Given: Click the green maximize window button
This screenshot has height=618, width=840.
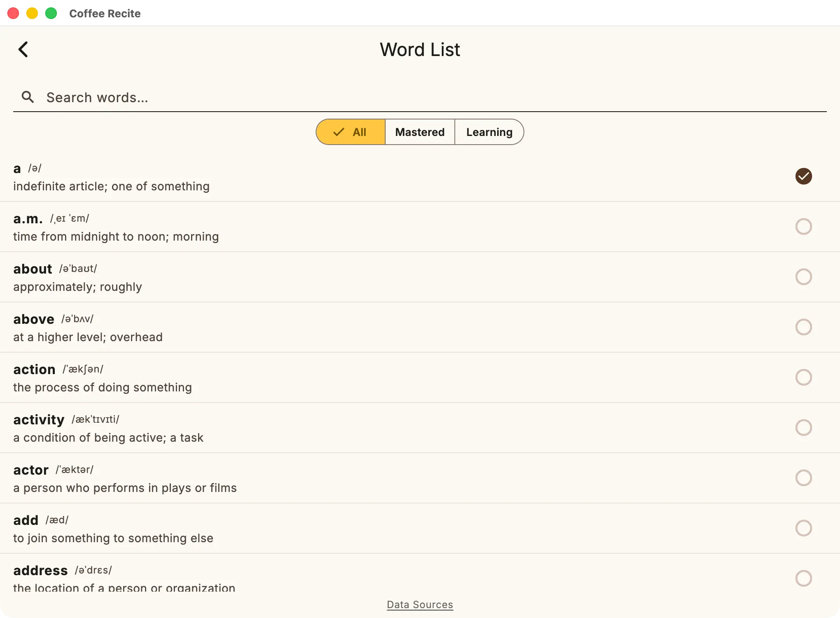Looking at the screenshot, I should point(51,13).
